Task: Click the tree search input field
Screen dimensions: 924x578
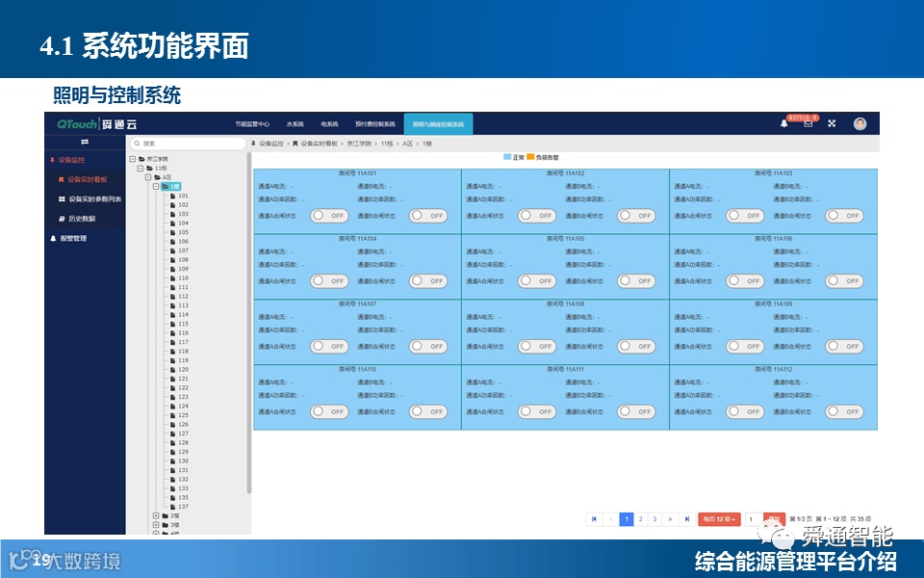Action: point(188,144)
